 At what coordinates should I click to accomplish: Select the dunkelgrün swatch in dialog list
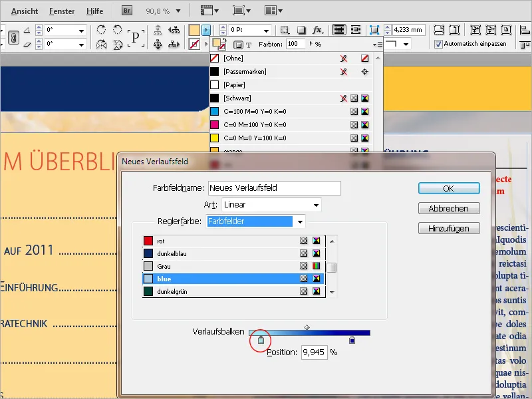tap(233, 291)
